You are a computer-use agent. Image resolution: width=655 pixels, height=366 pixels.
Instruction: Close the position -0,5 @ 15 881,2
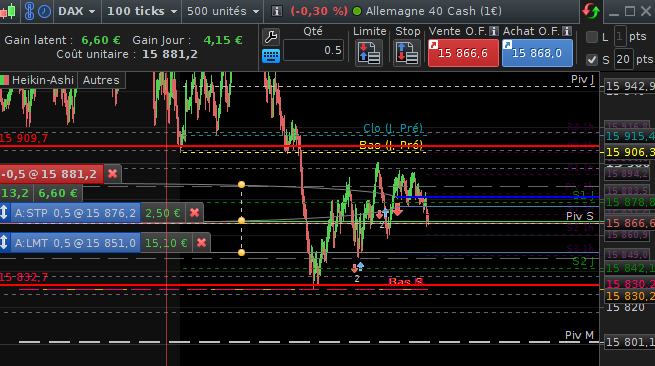click(x=112, y=174)
